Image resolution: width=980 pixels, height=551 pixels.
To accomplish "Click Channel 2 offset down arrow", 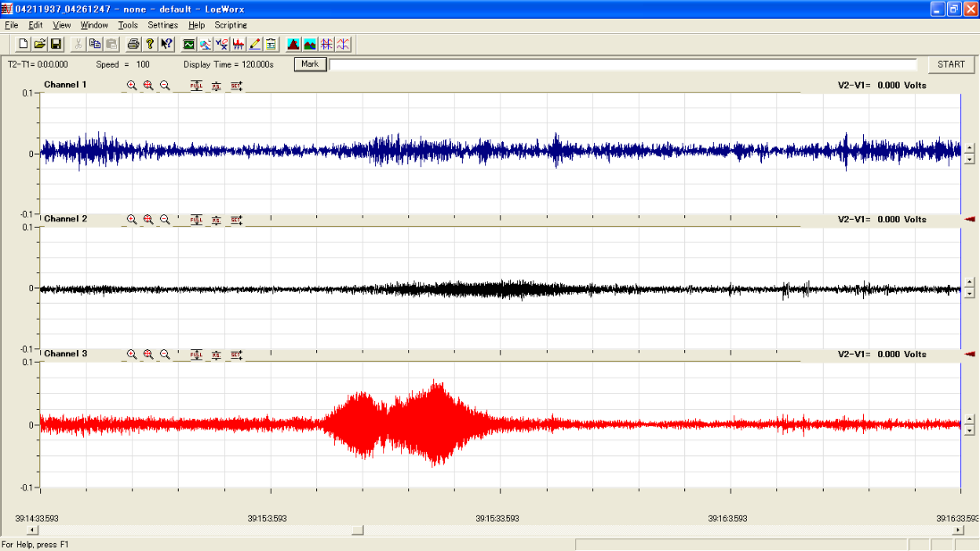I will click(x=969, y=293).
